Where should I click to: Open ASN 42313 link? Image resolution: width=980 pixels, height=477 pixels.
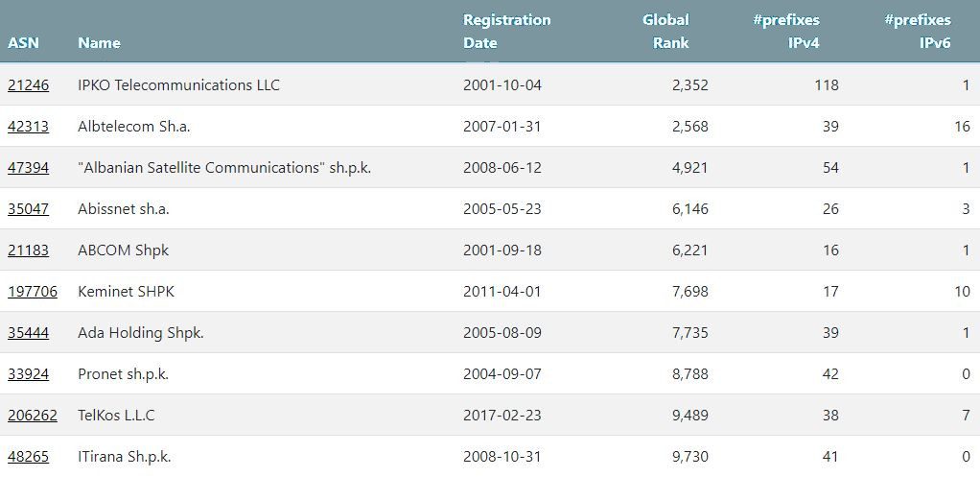[28, 127]
